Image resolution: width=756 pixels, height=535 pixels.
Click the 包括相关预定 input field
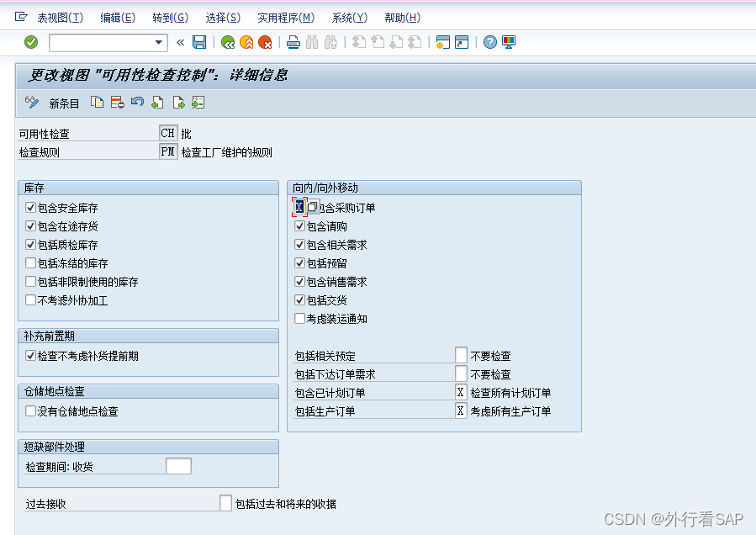tap(461, 355)
